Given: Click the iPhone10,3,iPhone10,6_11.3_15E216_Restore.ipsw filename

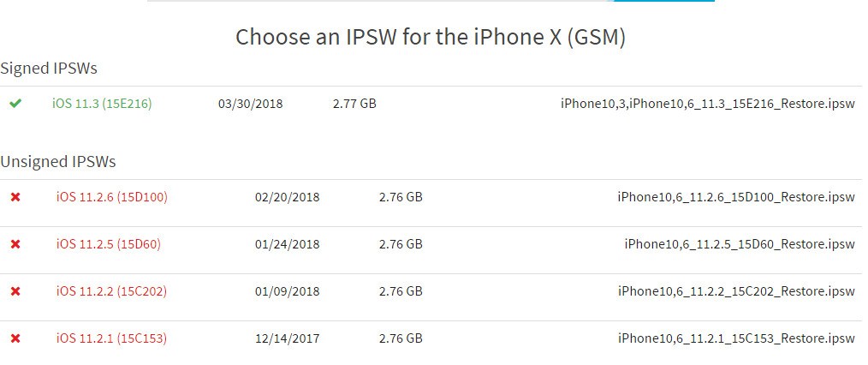Looking at the screenshot, I should [707, 104].
